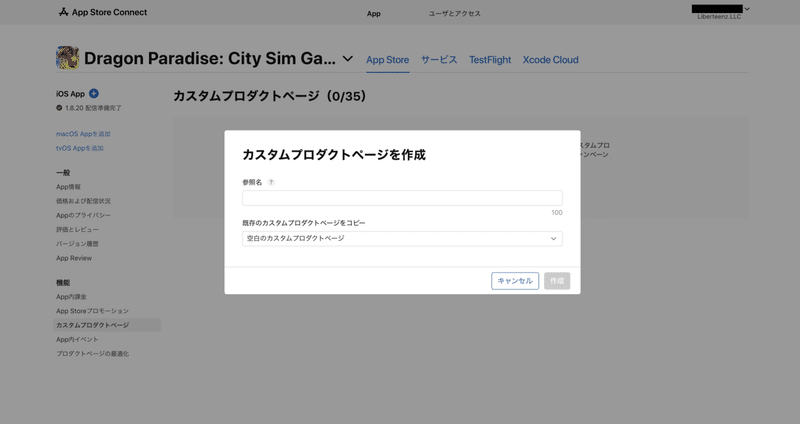Switch to the App Store tab
The width and height of the screenshot is (800, 424).
(387, 60)
